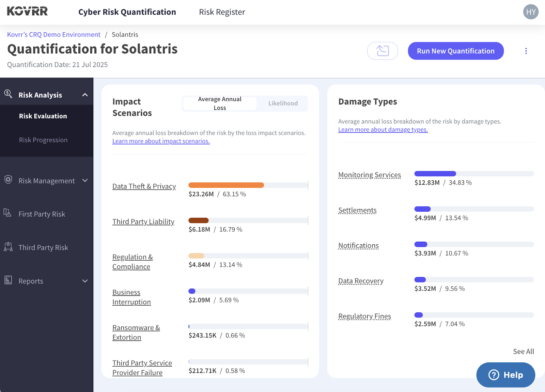Click the $23.26M / 63.15 % value
This screenshot has height=392, width=545.
[x=217, y=194]
